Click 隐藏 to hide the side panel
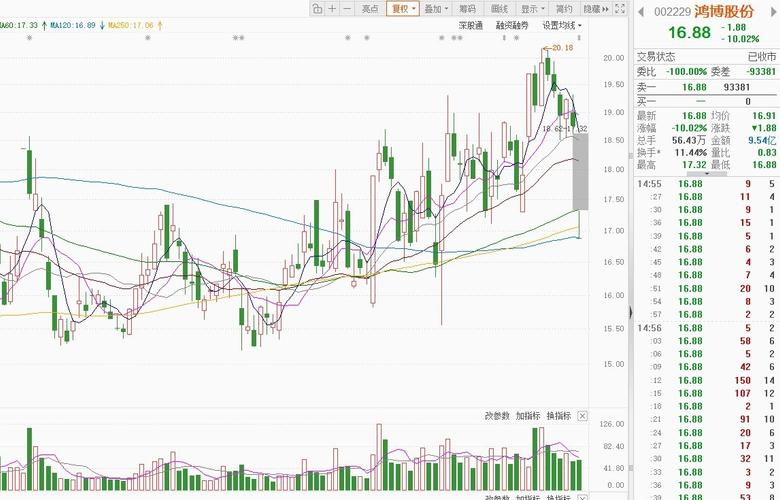The width and height of the screenshot is (780, 500). pyautogui.click(x=595, y=8)
